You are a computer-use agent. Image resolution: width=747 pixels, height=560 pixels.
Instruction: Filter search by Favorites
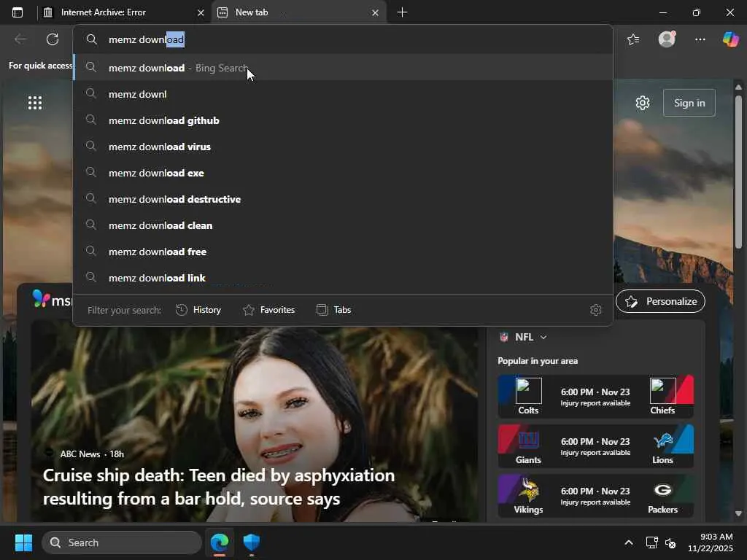(268, 310)
